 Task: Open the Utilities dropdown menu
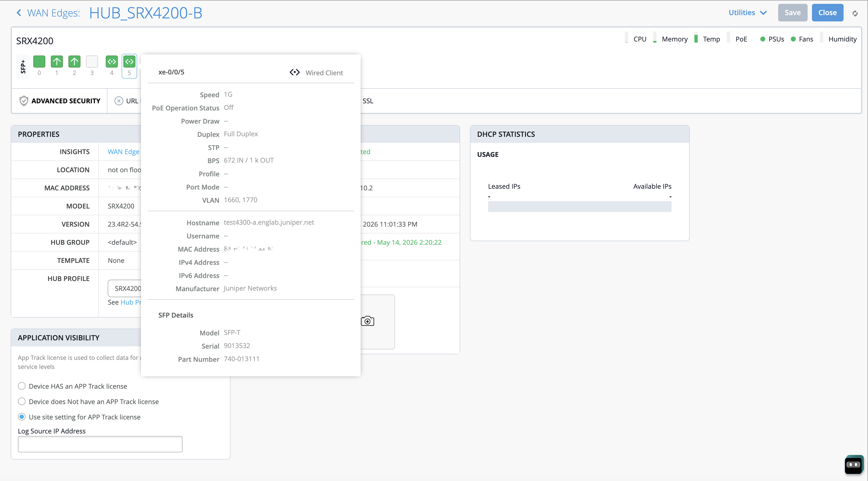(x=747, y=13)
